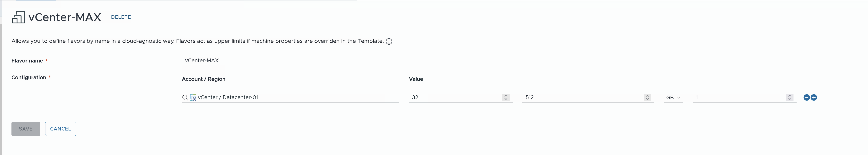Decrease the 32 value with down arrow

point(506,99)
